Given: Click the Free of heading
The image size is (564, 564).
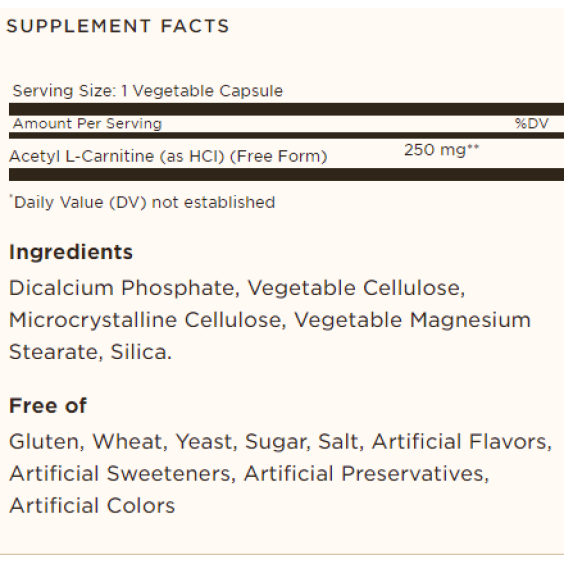Looking at the screenshot, I should pos(48,406).
